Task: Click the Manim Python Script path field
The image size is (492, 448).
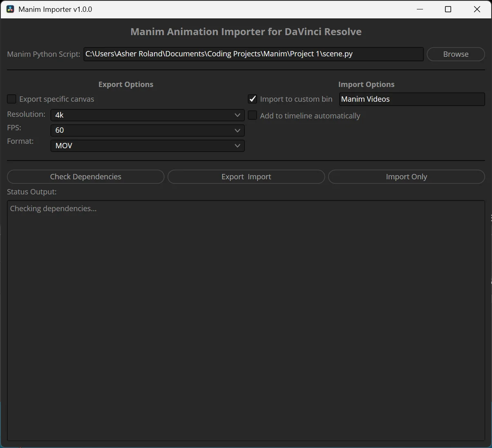Action: 253,54
